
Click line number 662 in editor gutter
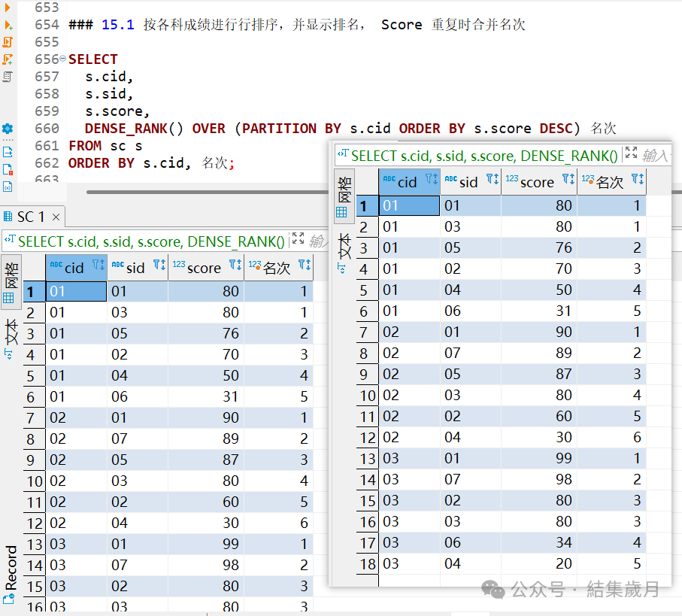point(47,163)
